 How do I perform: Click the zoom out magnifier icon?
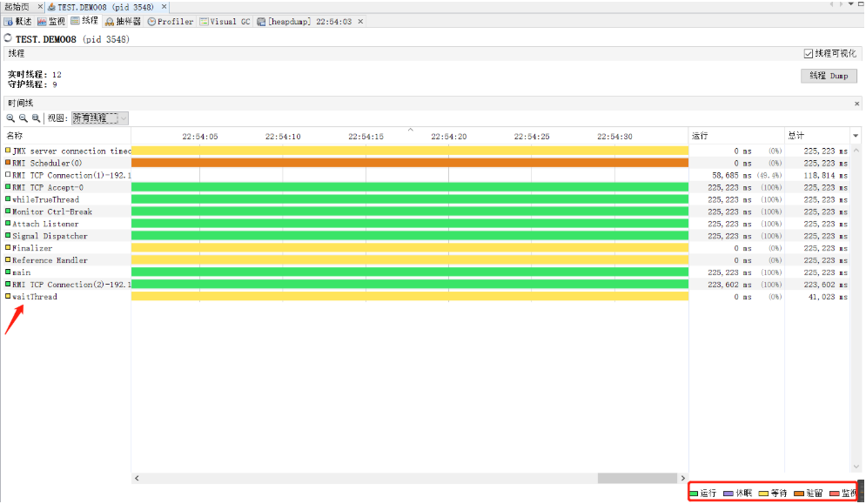[23, 118]
